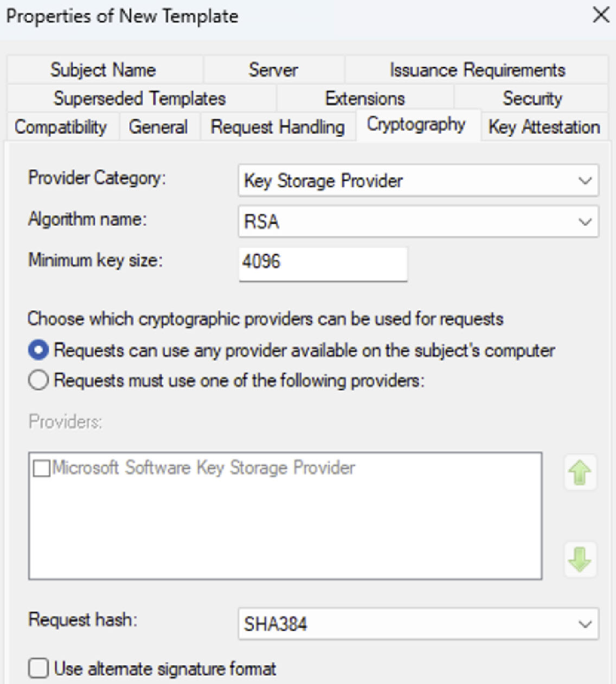Viewport: 616px width, 684px height.
Task: Click the 'Providers:' label
Action: [65, 422]
